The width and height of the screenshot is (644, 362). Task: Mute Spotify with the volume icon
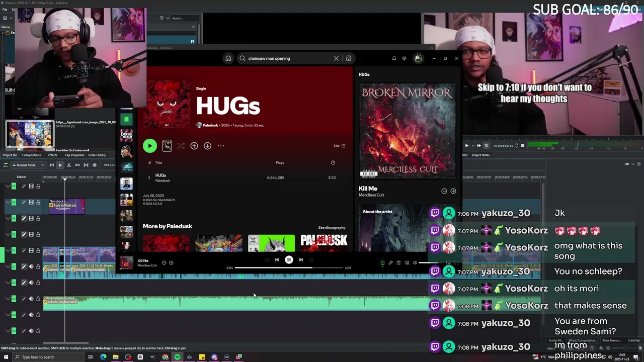pos(415,262)
